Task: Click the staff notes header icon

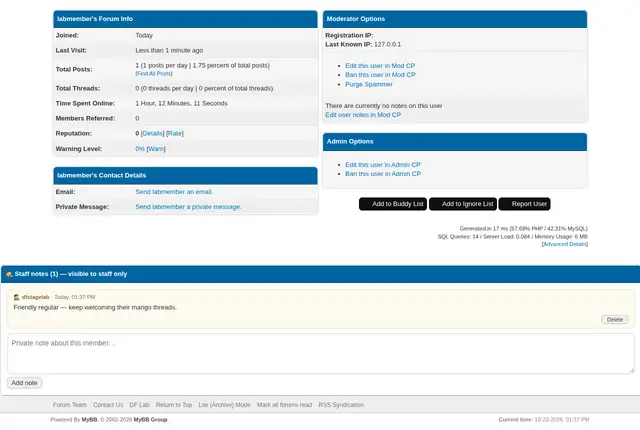Action: click(9, 274)
